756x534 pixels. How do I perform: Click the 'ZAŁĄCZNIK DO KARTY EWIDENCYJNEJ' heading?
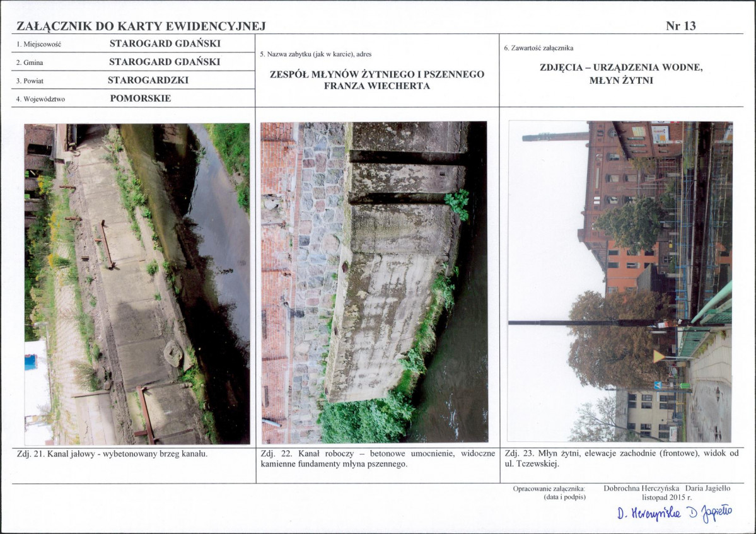pyautogui.click(x=141, y=26)
